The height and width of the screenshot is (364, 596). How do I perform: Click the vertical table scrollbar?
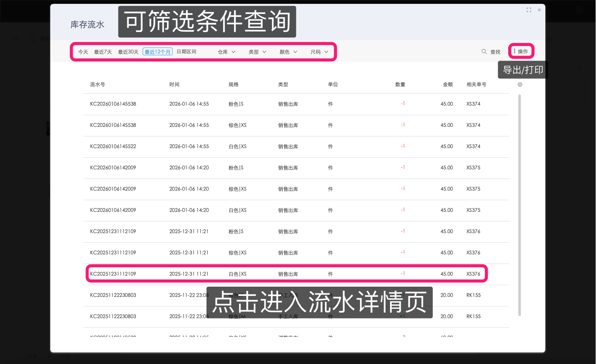[x=519, y=205]
